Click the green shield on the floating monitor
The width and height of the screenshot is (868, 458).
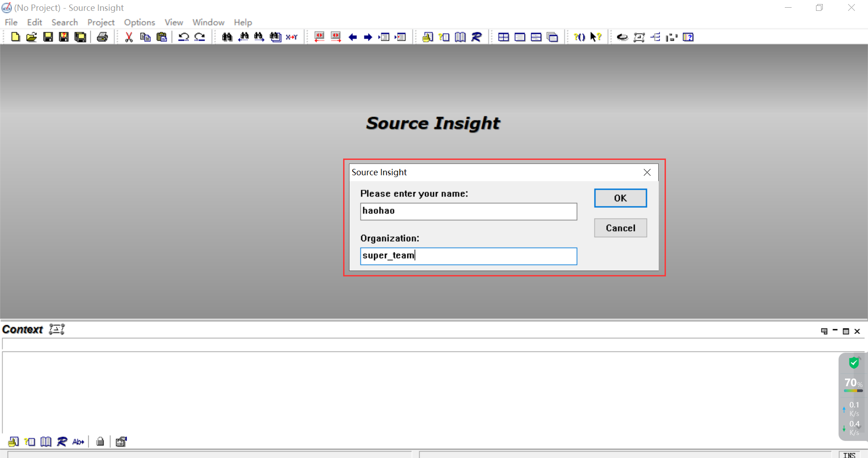tap(854, 363)
